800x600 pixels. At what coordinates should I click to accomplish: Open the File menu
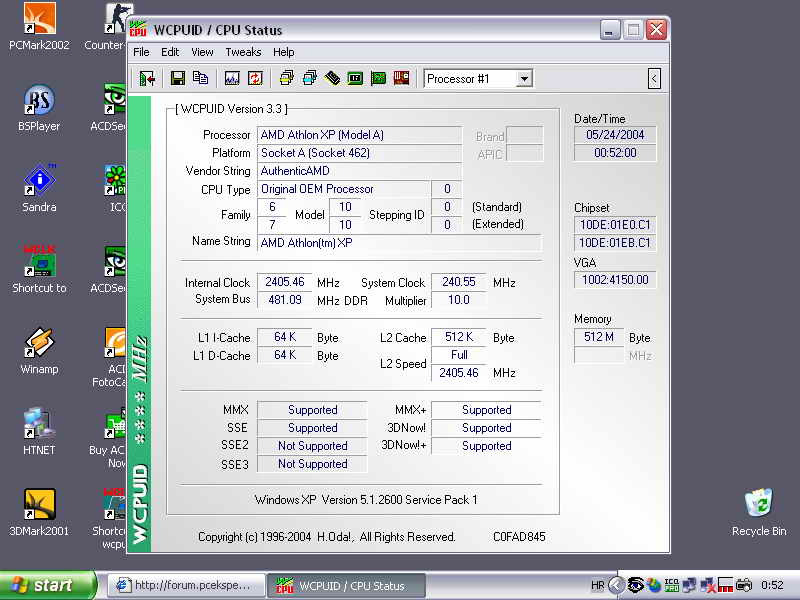[141, 52]
